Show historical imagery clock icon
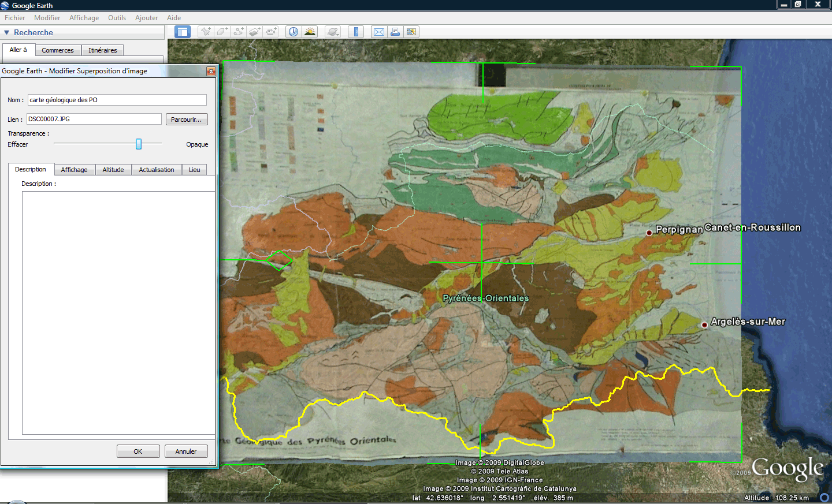Viewport: 832px width, 504px height. pyautogui.click(x=294, y=32)
